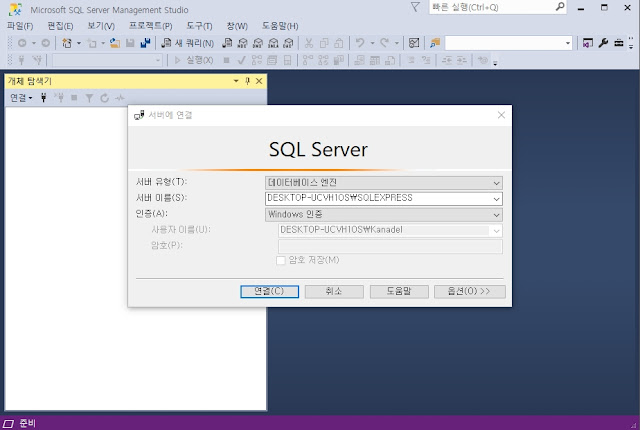Click the 취소 cancel button
Image resolution: width=640 pixels, height=430 pixels.
tap(334, 291)
